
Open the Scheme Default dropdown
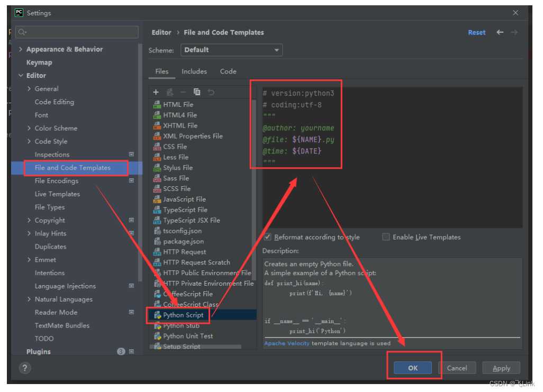point(231,50)
